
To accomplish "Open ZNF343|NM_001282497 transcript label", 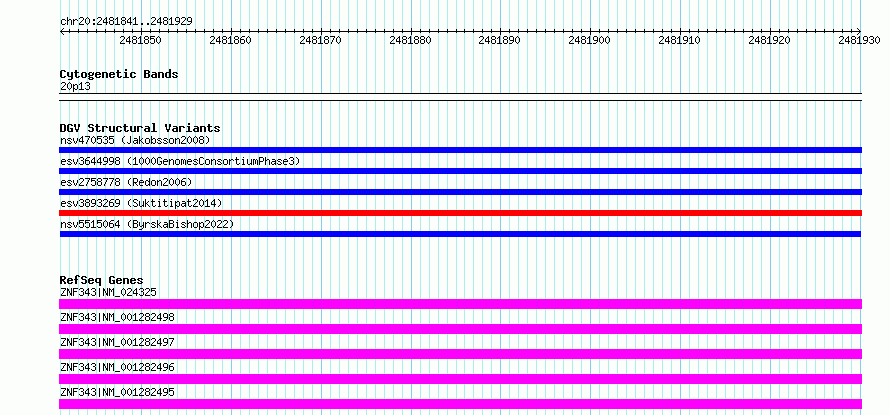I will 117,342.
